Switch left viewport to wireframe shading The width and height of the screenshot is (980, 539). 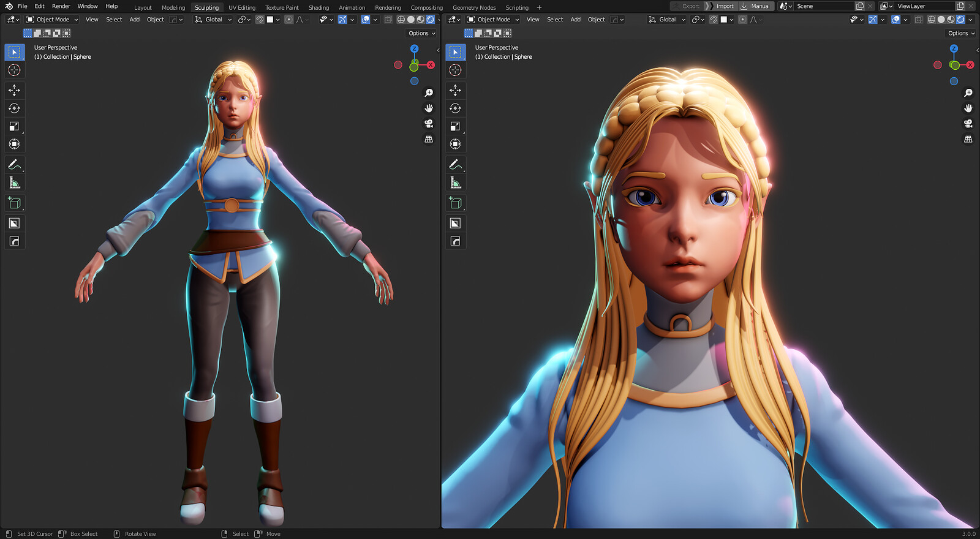401,20
